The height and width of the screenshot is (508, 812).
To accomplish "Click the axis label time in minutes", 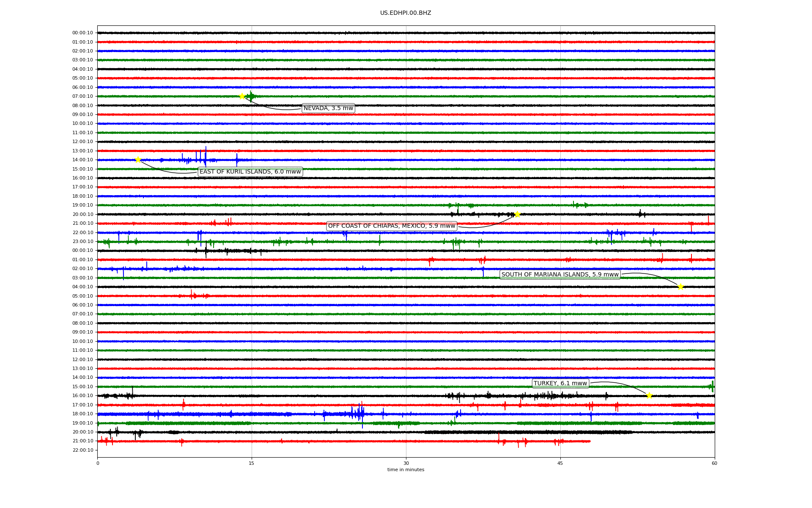I will coord(406,470).
